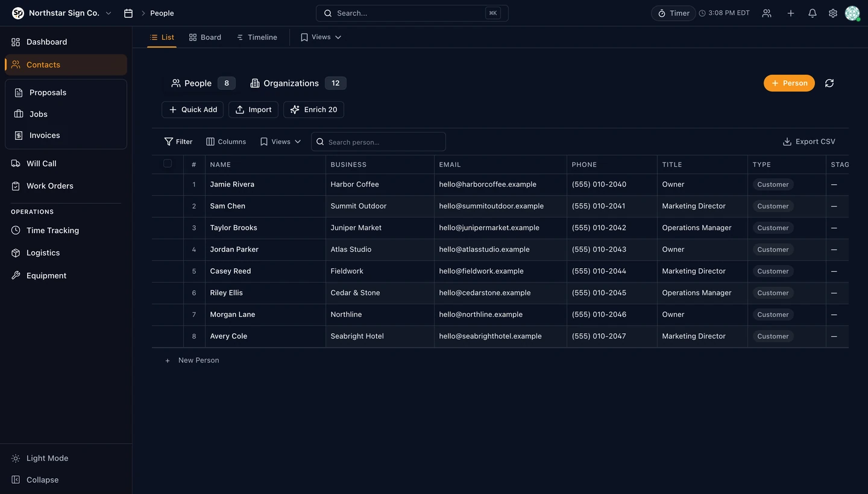
Task: Open Contacts in the sidebar
Action: tap(66, 64)
